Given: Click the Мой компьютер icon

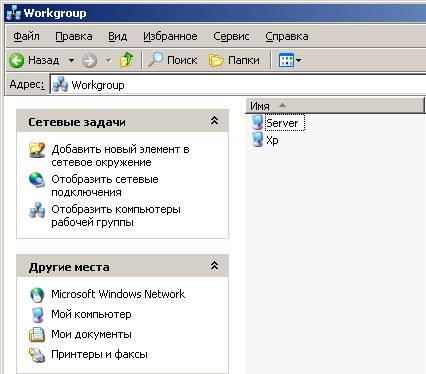Looking at the screenshot, I should tap(37, 315).
